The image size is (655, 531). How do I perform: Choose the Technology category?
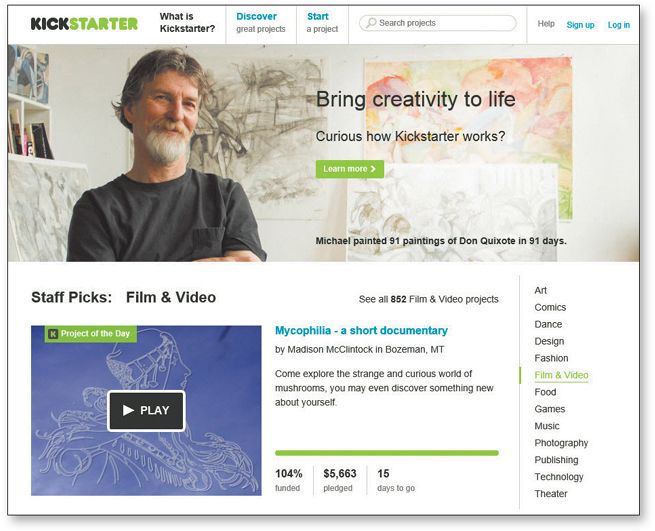[559, 477]
